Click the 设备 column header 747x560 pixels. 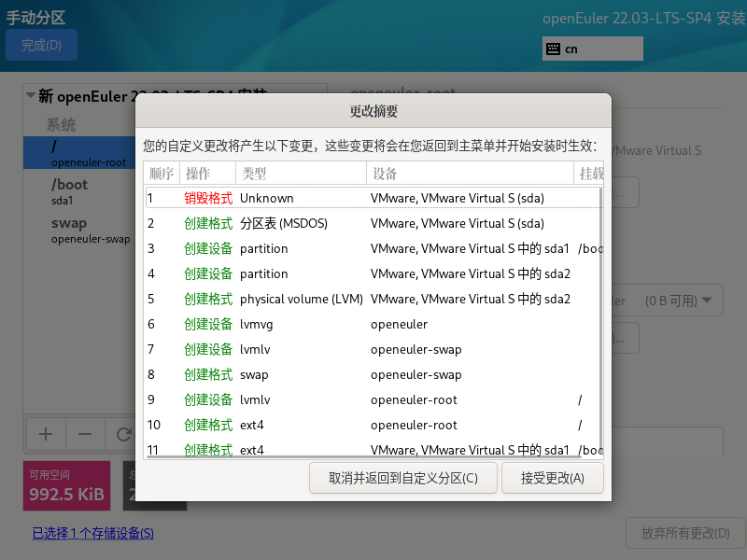tap(470, 174)
